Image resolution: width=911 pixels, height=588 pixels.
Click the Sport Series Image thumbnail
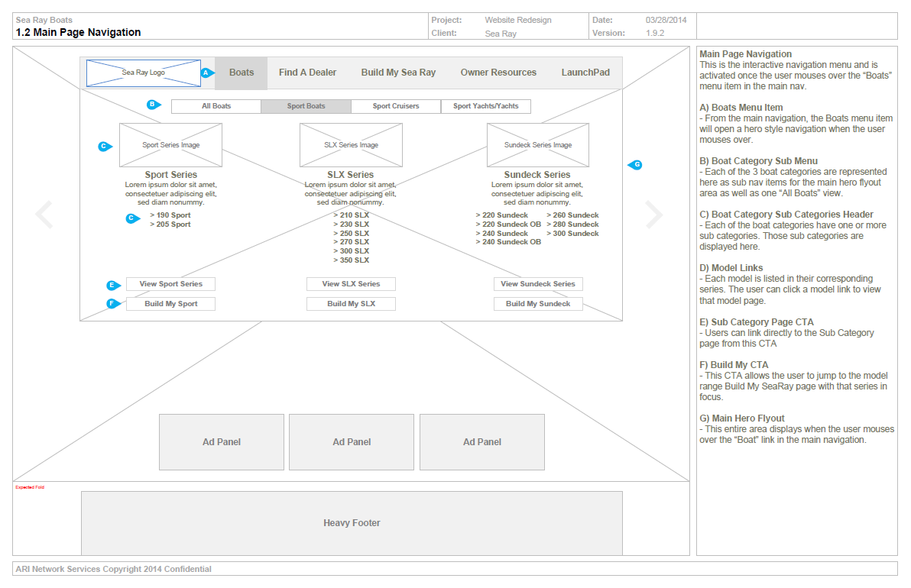171,145
